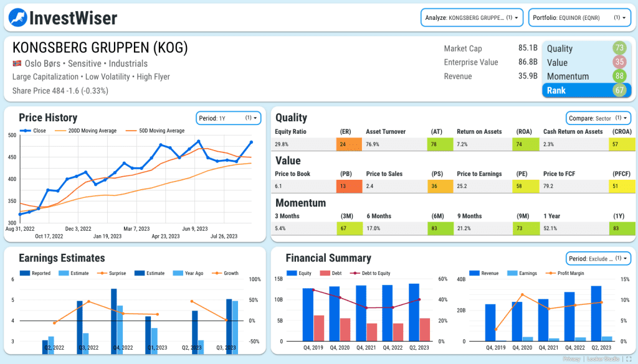638x364 pixels.
Task: Click the fullscreen icon at bottom right
Action: coord(629,359)
